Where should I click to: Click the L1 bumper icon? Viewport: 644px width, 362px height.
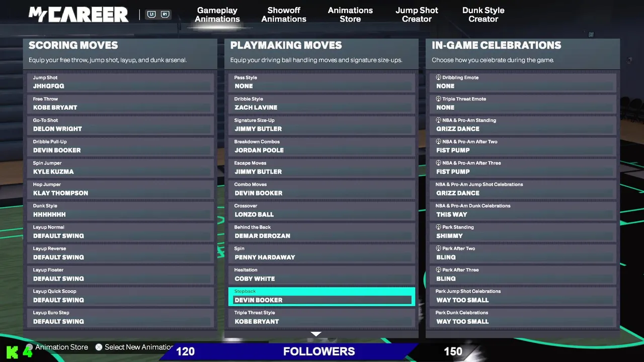pyautogui.click(x=151, y=15)
